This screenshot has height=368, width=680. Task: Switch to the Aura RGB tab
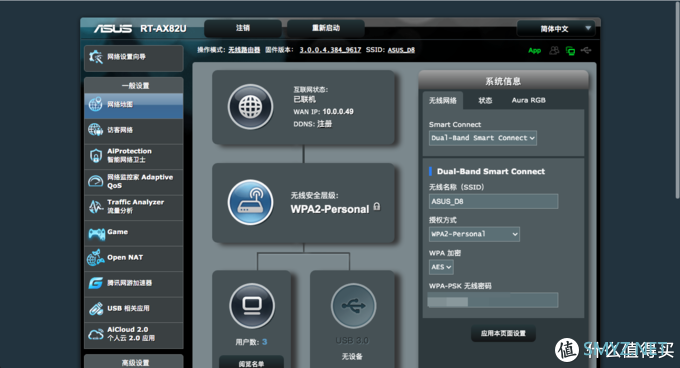pyautogui.click(x=529, y=100)
